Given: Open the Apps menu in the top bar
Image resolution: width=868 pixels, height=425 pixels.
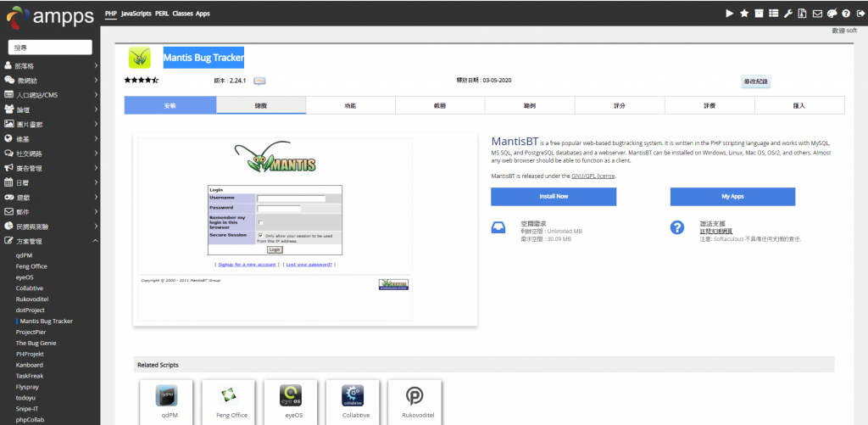Looking at the screenshot, I should pyautogui.click(x=203, y=14).
